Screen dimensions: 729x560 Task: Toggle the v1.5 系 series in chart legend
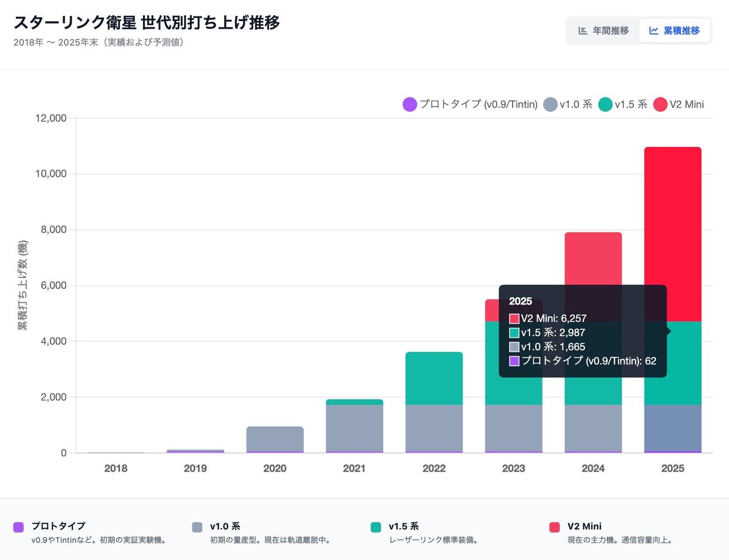click(x=623, y=104)
